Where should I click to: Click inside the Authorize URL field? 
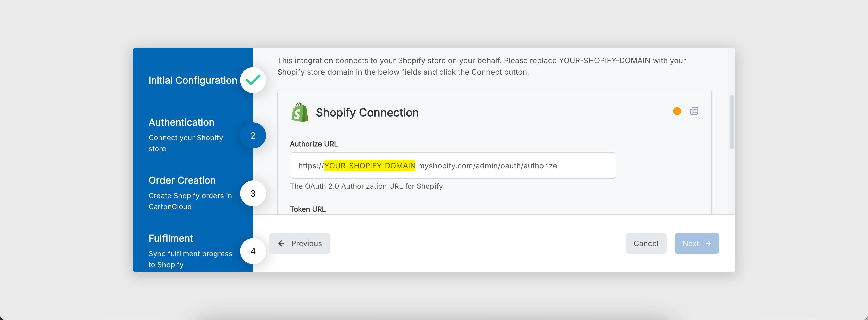coord(453,165)
